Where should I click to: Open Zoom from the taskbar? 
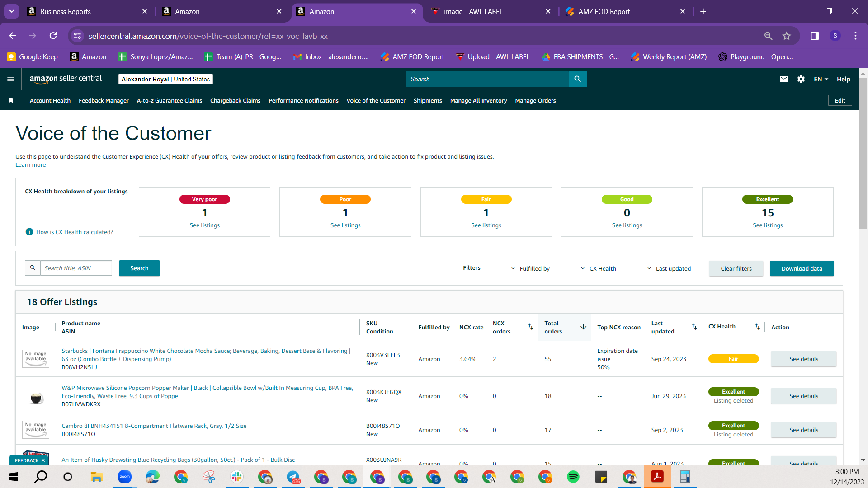125,477
